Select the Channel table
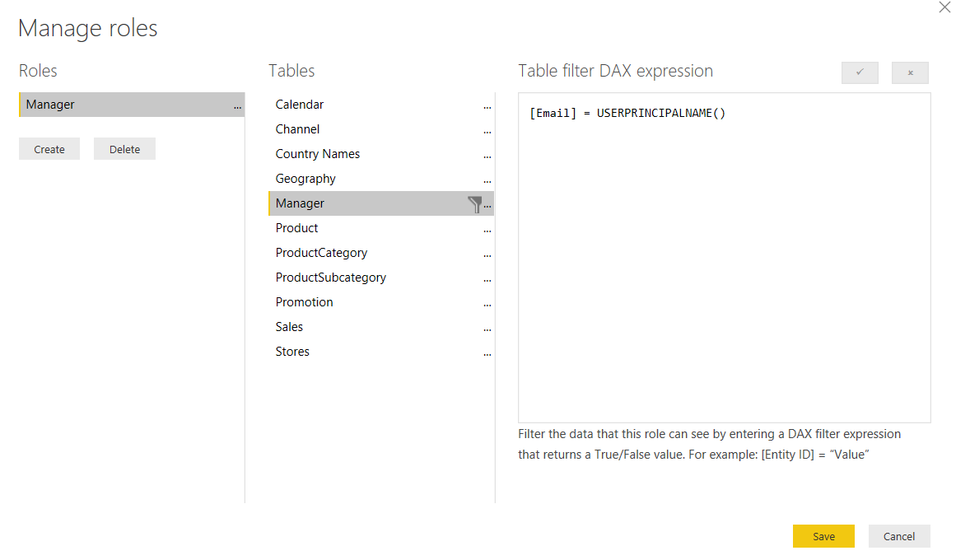The image size is (956, 560). [x=297, y=129]
